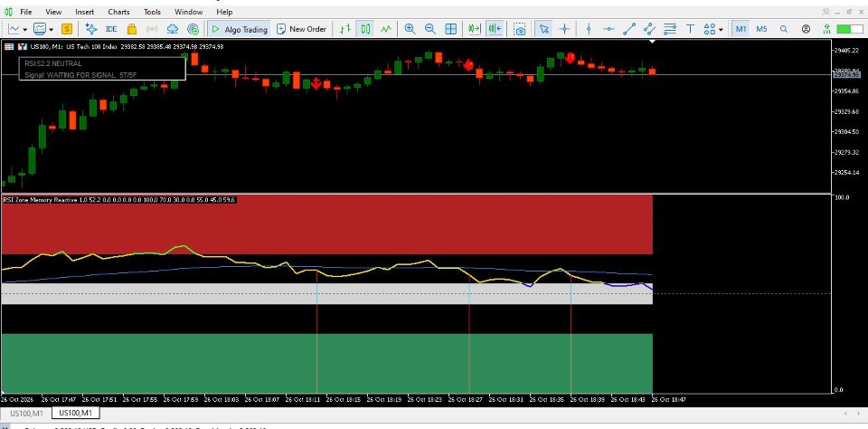Open the shapes objects tool icon
Screen dimensions: 868x429
pos(709,29)
